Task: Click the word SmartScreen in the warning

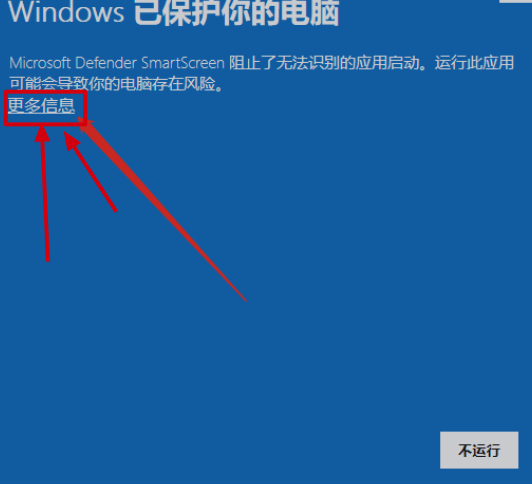Action: coord(183,63)
